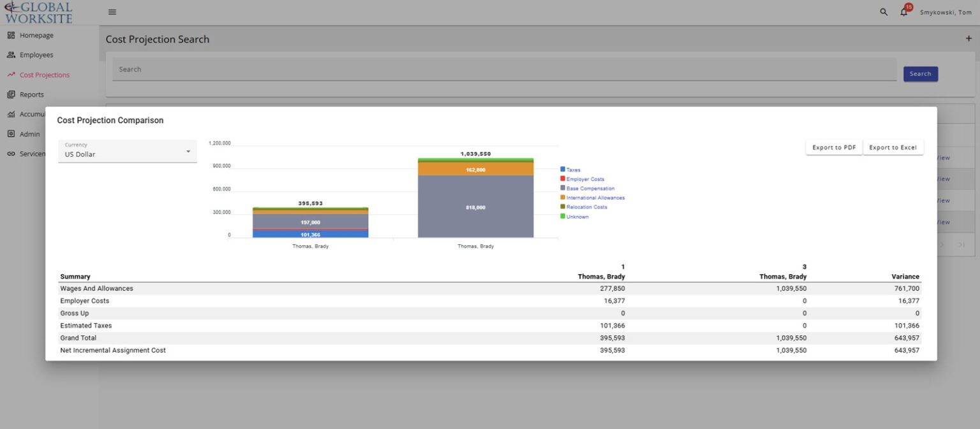Toggle Taxes legend blue swatch
This screenshot has width=980, height=429.
563,170
